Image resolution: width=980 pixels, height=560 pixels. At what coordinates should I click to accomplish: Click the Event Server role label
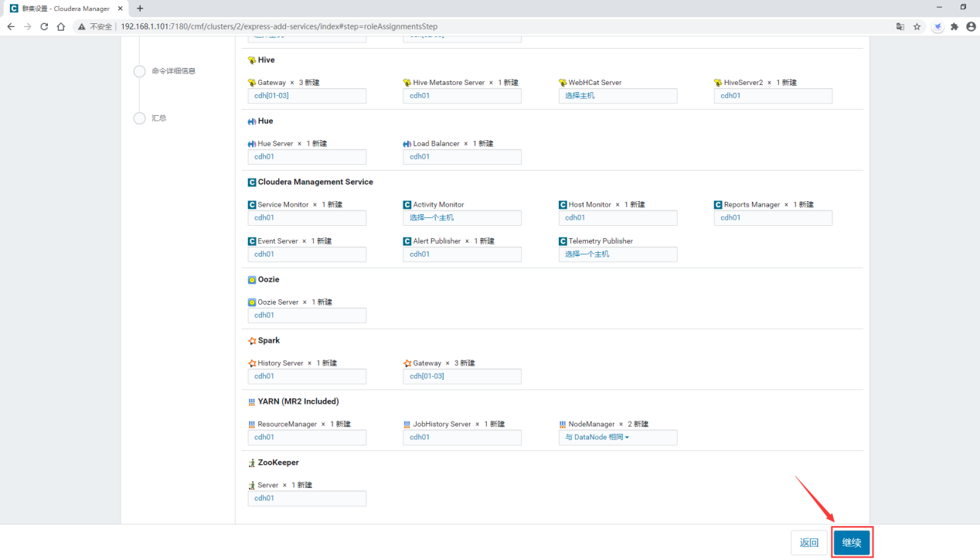[x=277, y=241]
